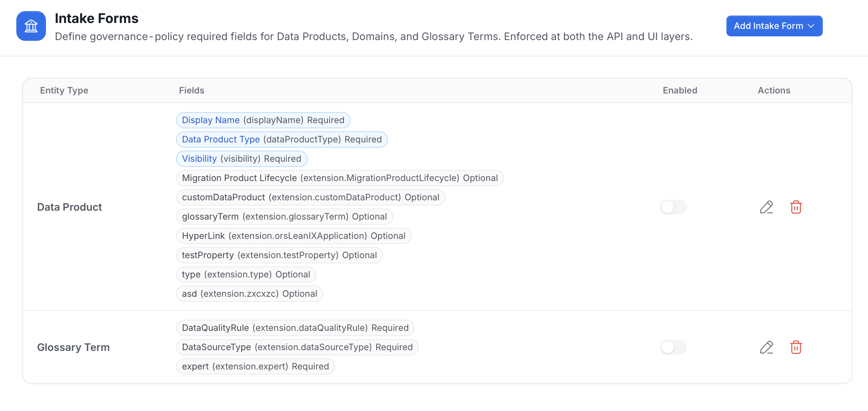
Task: Click the expert (extension.expert) field chip
Action: pyautogui.click(x=255, y=366)
